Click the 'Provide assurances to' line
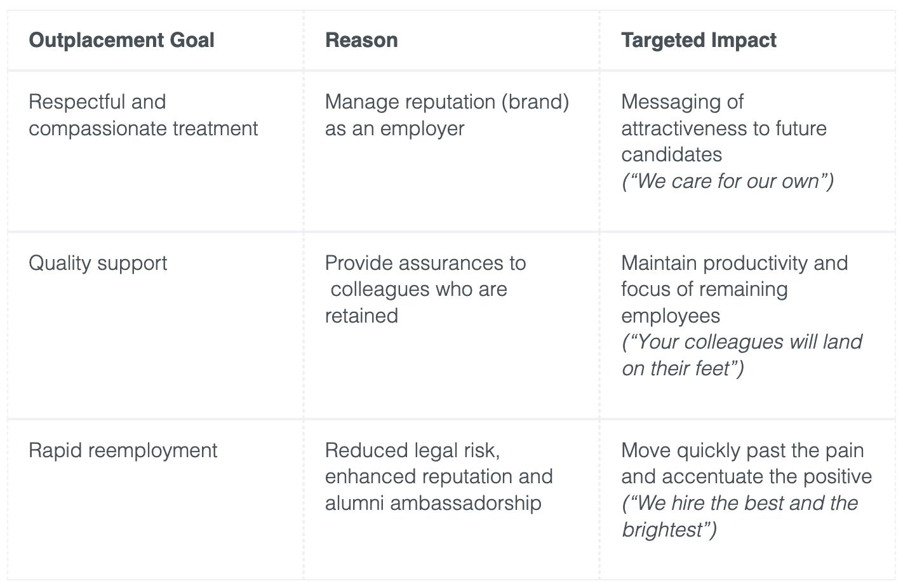Image resolution: width=903 pixels, height=588 pixels. point(425,263)
